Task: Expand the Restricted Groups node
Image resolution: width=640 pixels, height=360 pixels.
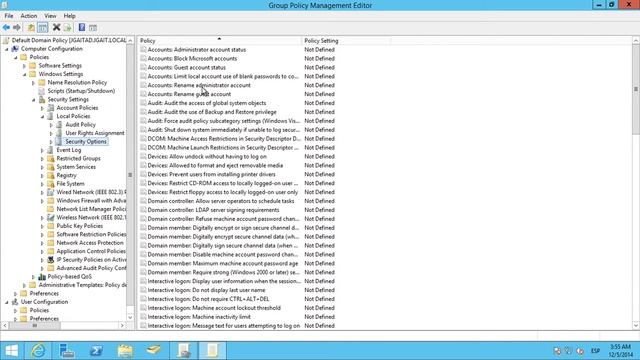Action: click(x=42, y=159)
